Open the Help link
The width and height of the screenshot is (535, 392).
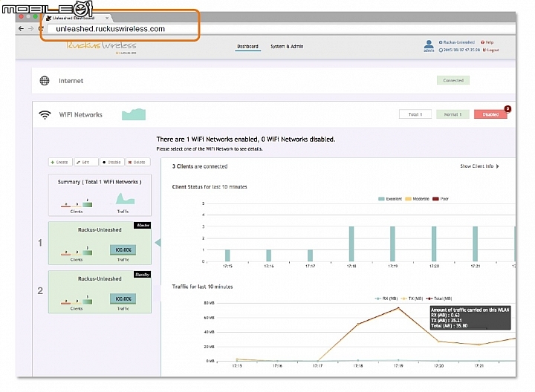tap(487, 42)
